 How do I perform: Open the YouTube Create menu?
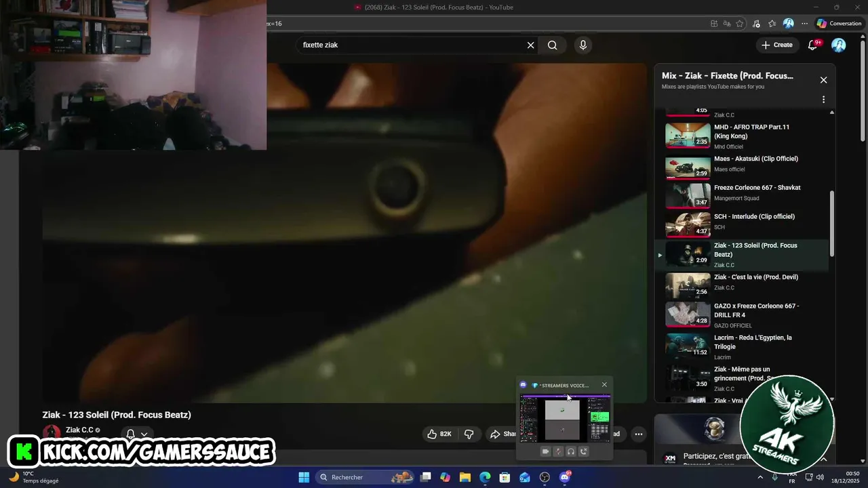point(777,45)
